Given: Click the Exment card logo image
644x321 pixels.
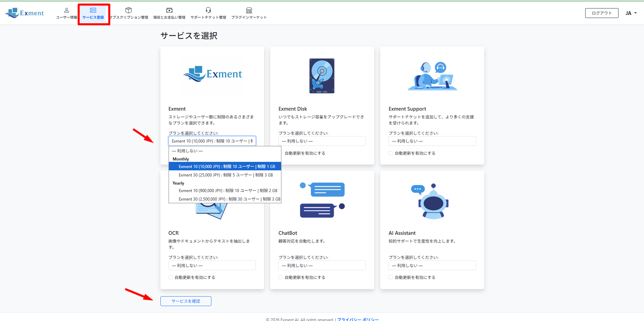Looking at the screenshot, I should (212, 74).
